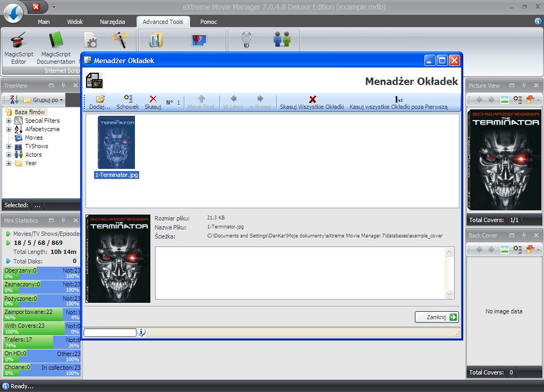
Task: Click Schowek clipboard toolbar button
Action: coord(127,103)
